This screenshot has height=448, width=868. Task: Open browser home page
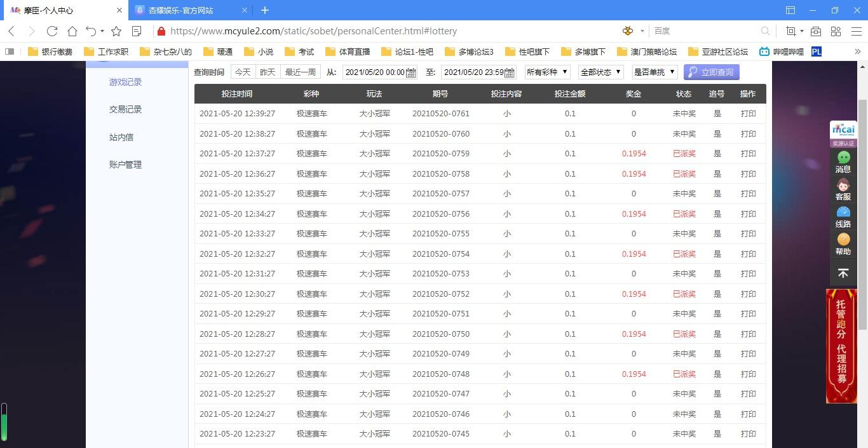click(x=72, y=31)
